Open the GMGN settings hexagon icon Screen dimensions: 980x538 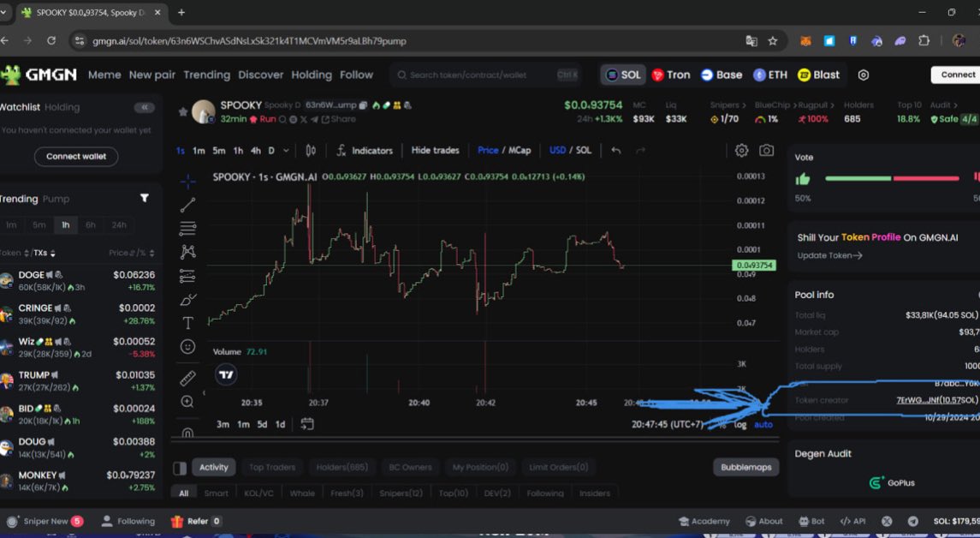pyautogui.click(x=863, y=75)
